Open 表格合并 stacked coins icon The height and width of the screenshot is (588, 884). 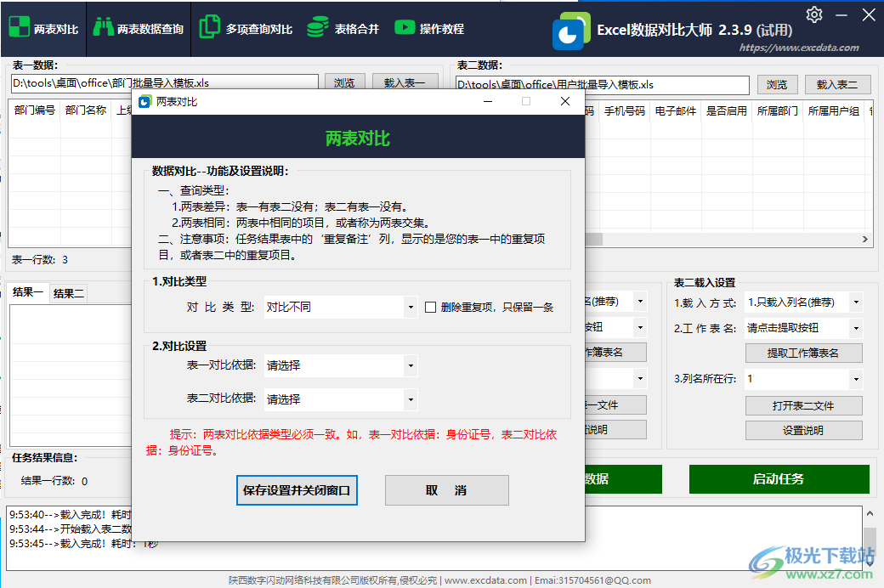click(318, 27)
